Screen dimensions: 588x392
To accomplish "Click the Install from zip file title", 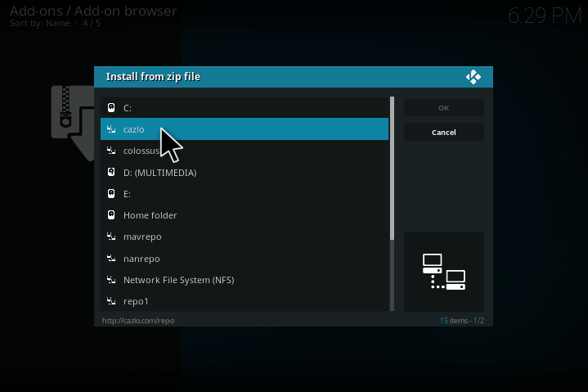I will (153, 77).
